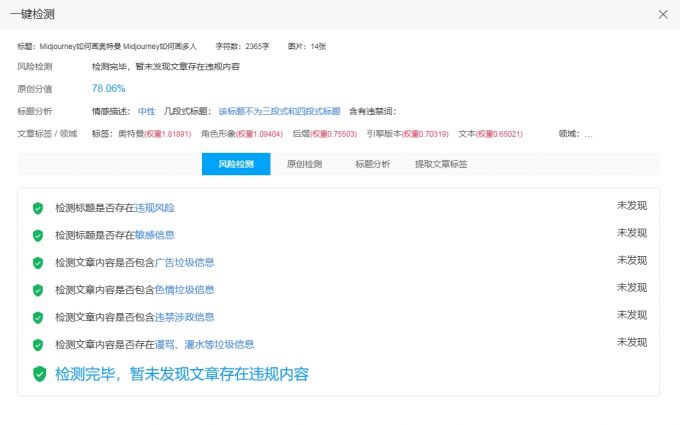Click the 文本 tag with weight 0.65021

pos(490,134)
